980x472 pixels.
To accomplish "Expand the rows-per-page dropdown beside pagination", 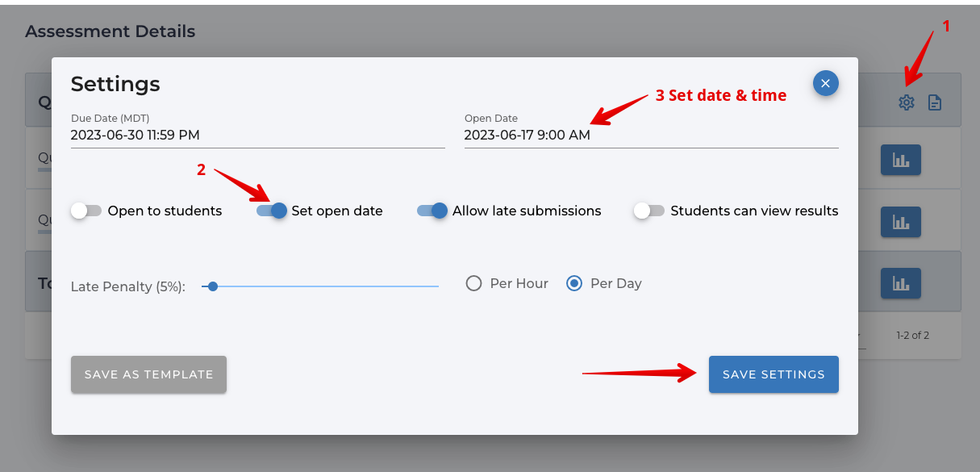I will 860,336.
